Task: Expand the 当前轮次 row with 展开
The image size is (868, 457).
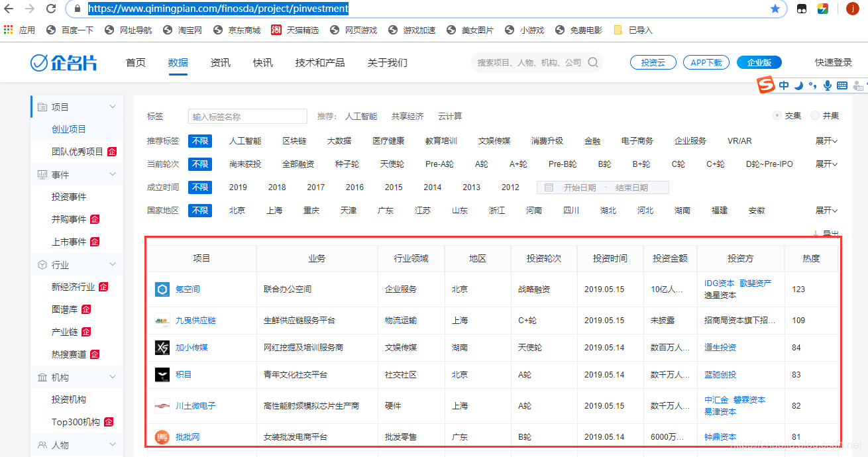Action: pyautogui.click(x=827, y=164)
